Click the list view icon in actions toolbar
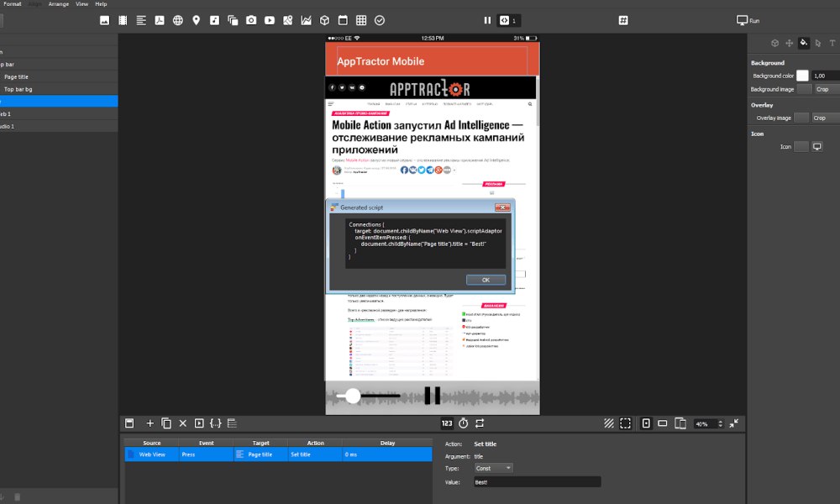The height and width of the screenshot is (504, 840). [x=232, y=423]
